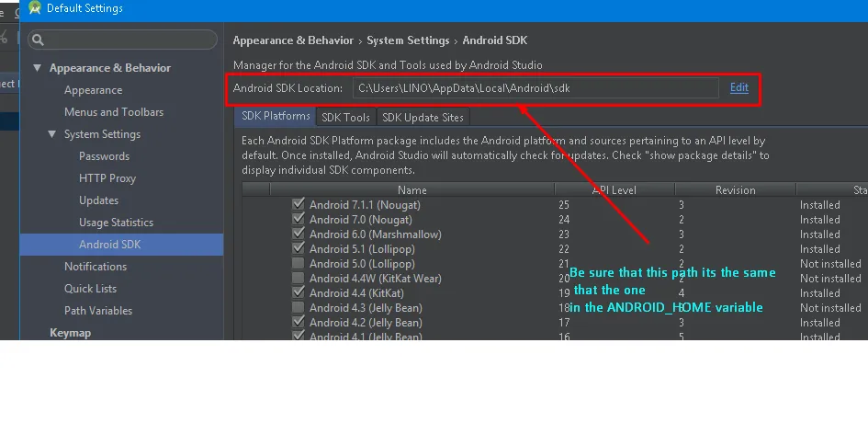Screen dimensions: 868x423
Task: Click the Name column header
Action: (411, 189)
